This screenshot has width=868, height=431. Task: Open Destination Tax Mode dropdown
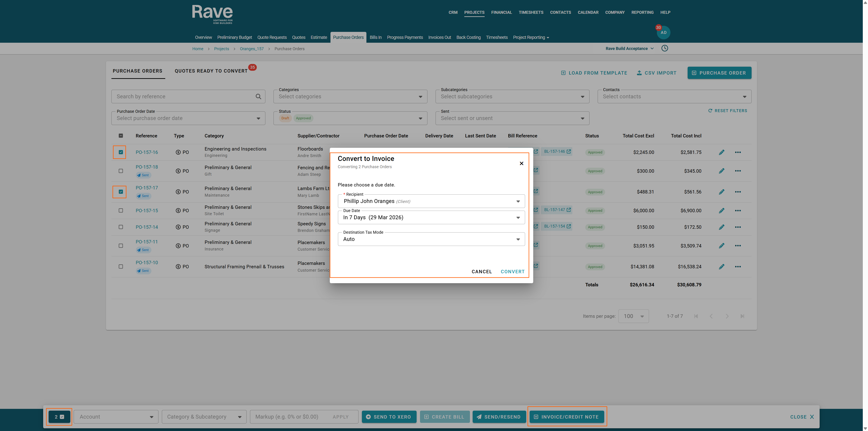click(x=431, y=239)
